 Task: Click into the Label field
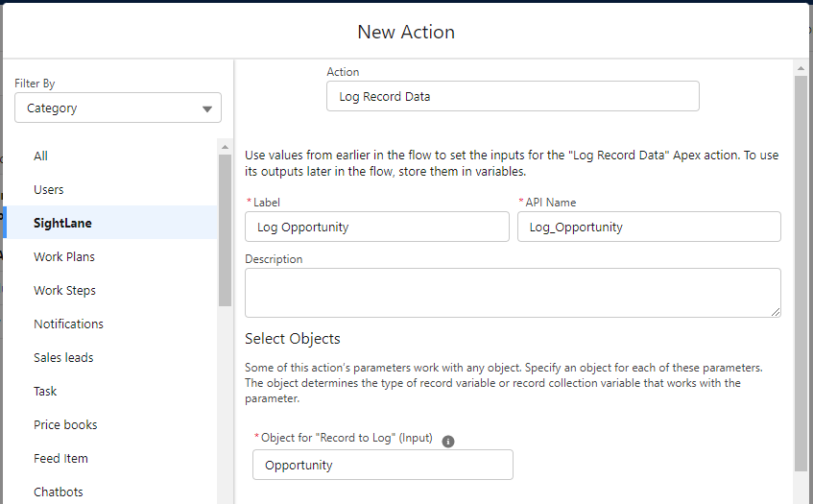pos(377,227)
